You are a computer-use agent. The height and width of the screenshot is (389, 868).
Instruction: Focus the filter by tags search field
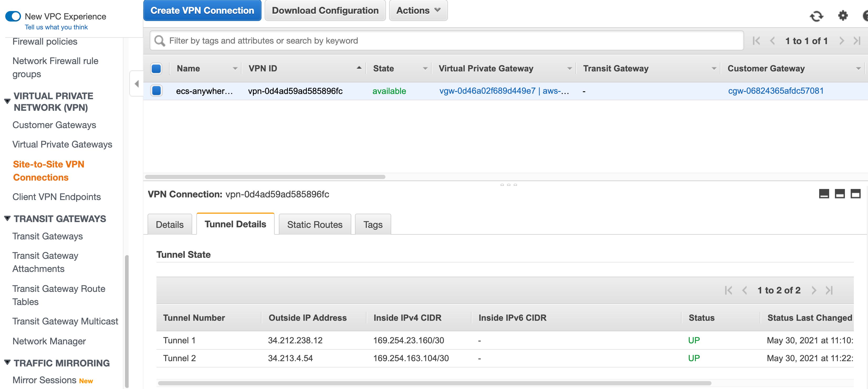(x=446, y=41)
